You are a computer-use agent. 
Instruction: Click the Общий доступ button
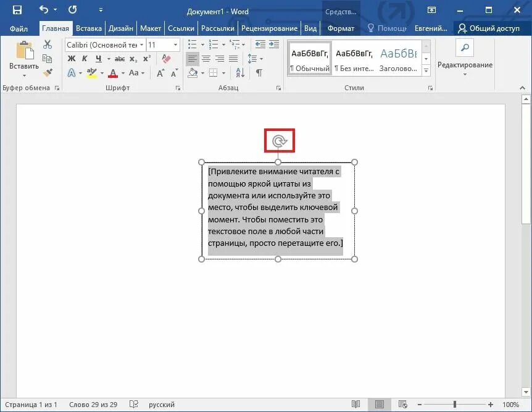(x=489, y=28)
